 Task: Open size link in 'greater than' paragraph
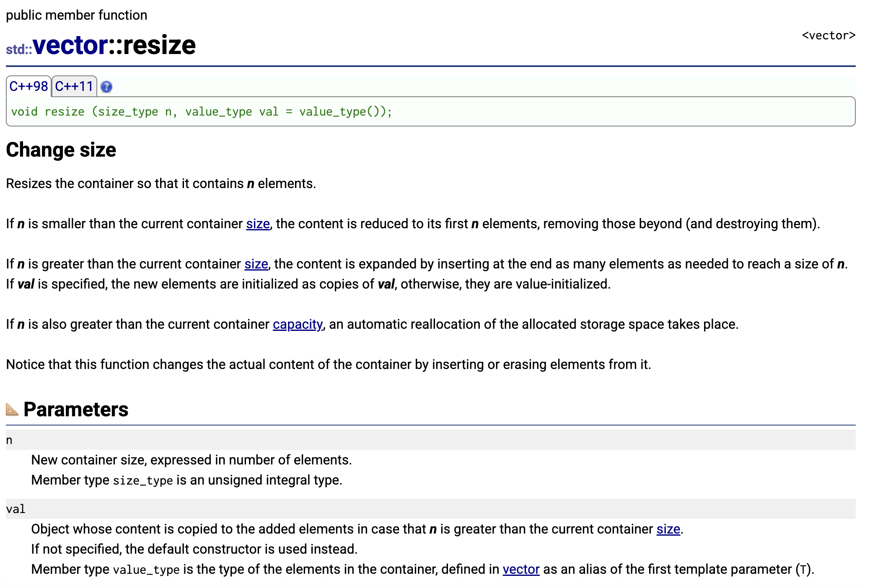click(256, 264)
